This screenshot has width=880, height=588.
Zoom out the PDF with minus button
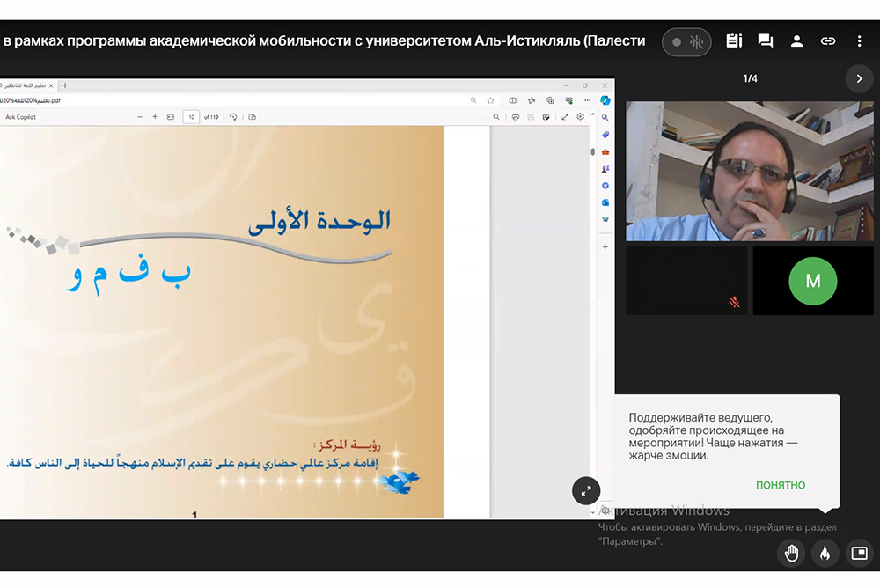tap(139, 117)
